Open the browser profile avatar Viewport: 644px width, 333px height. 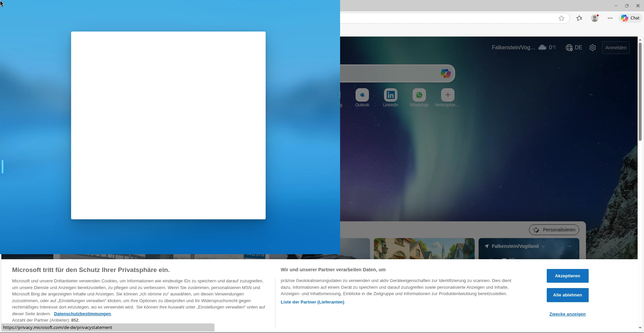click(x=595, y=18)
